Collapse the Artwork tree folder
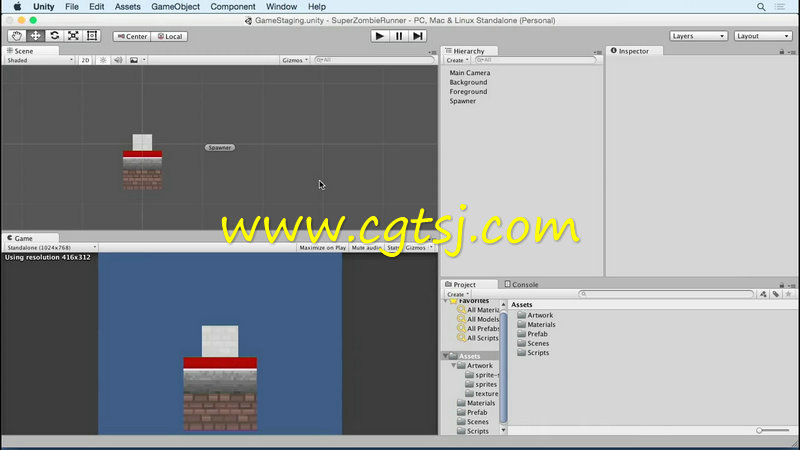 pos(454,366)
